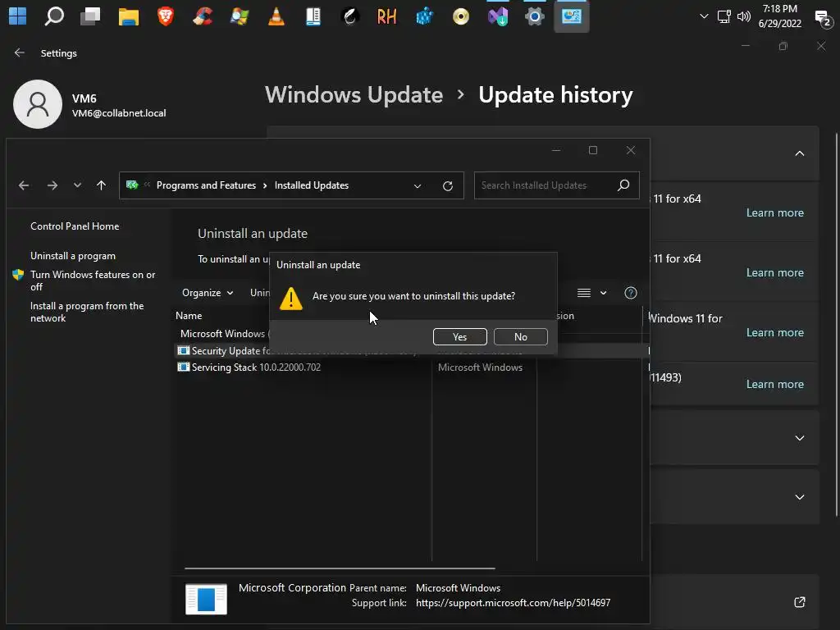Expand the first collapsed history section
The width and height of the screenshot is (840, 630).
pyautogui.click(x=799, y=438)
